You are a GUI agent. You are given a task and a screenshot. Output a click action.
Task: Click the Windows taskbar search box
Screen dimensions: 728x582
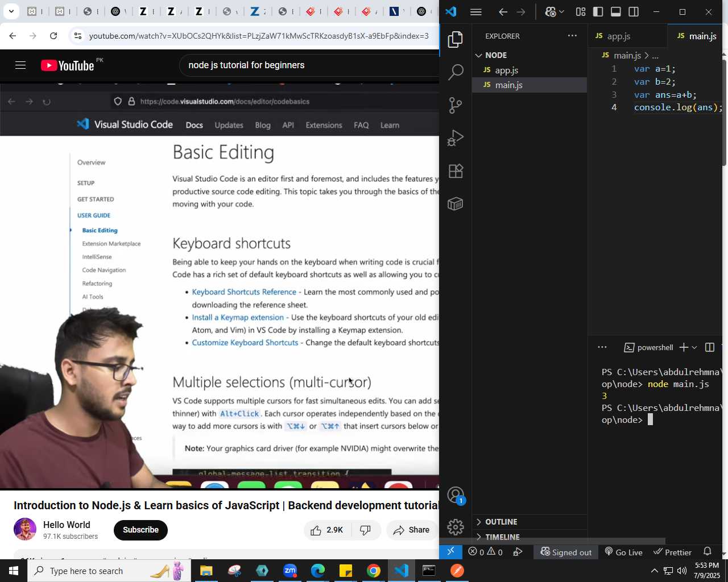(x=109, y=571)
